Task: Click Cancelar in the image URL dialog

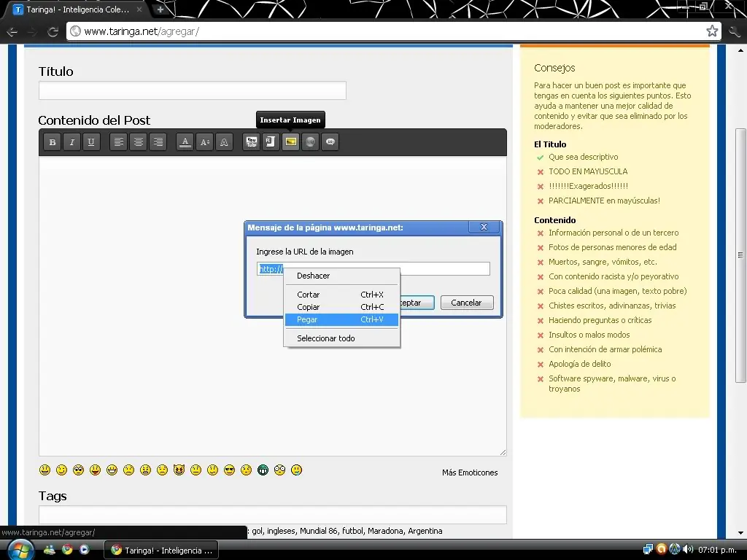Action: [x=467, y=303]
